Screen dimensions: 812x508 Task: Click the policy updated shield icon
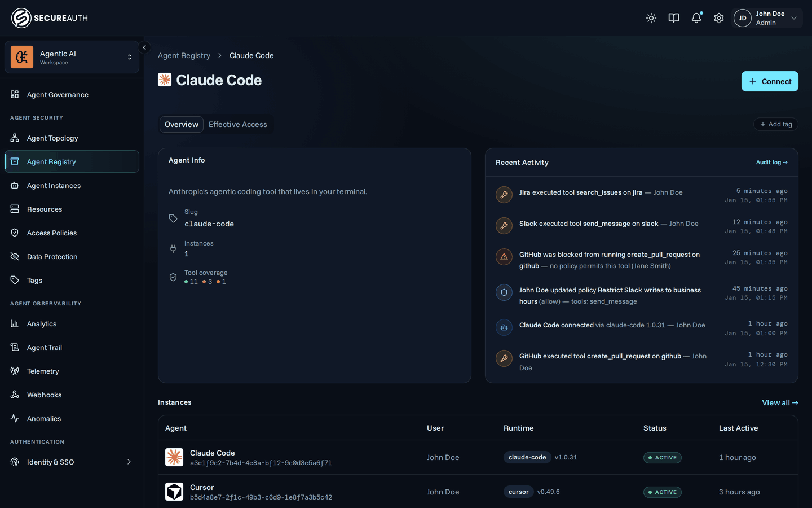504,292
